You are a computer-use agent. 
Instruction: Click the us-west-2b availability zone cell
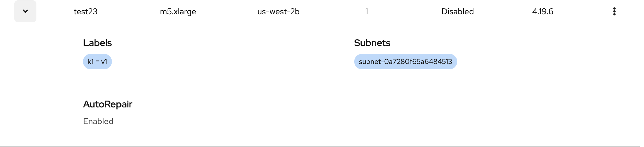(278, 11)
